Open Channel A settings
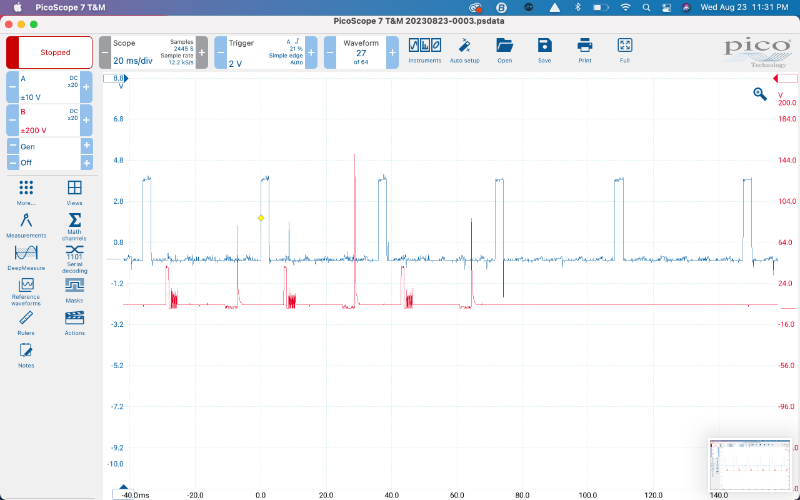Viewport: 800px width, 500px height. pyautogui.click(x=49, y=87)
